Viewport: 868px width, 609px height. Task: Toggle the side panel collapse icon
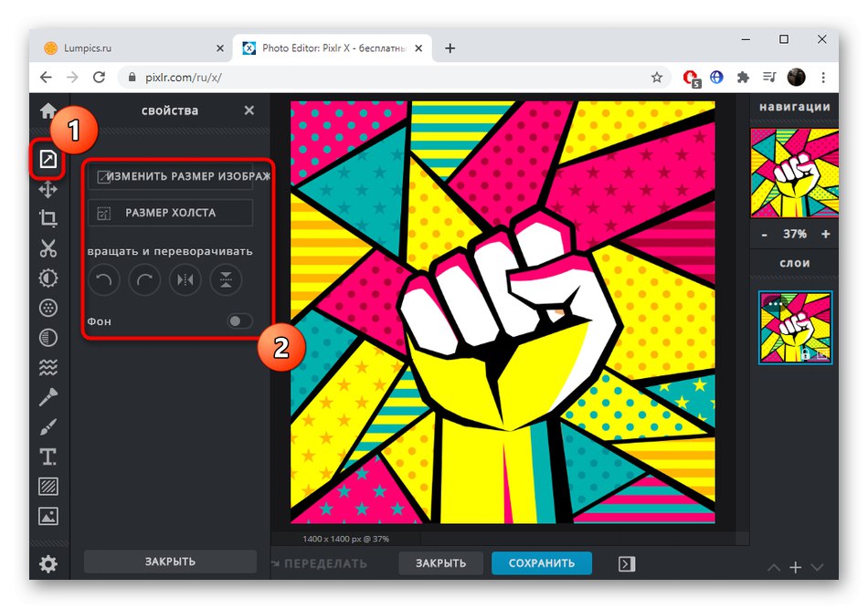[627, 563]
